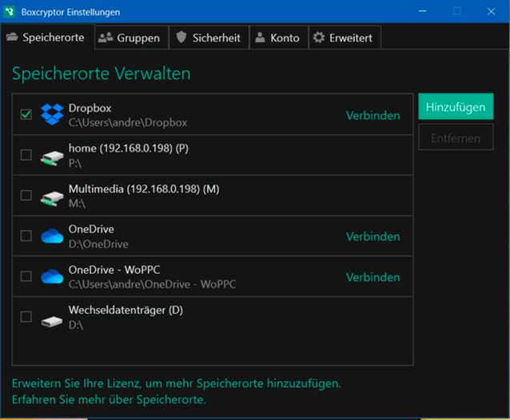Select the Wechseldatenträger (D) checkbox
The image size is (510, 420).
(26, 317)
